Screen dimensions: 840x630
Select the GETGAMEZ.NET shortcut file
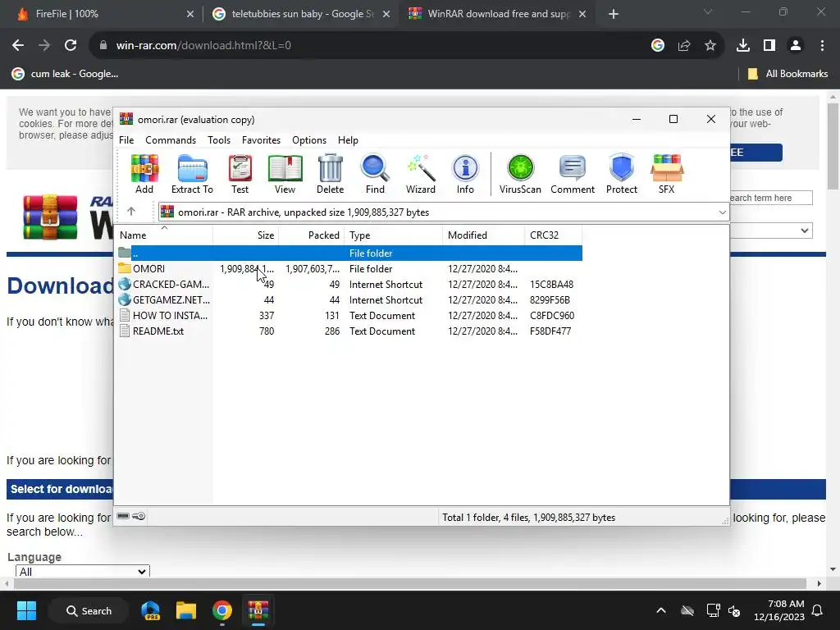point(349,299)
